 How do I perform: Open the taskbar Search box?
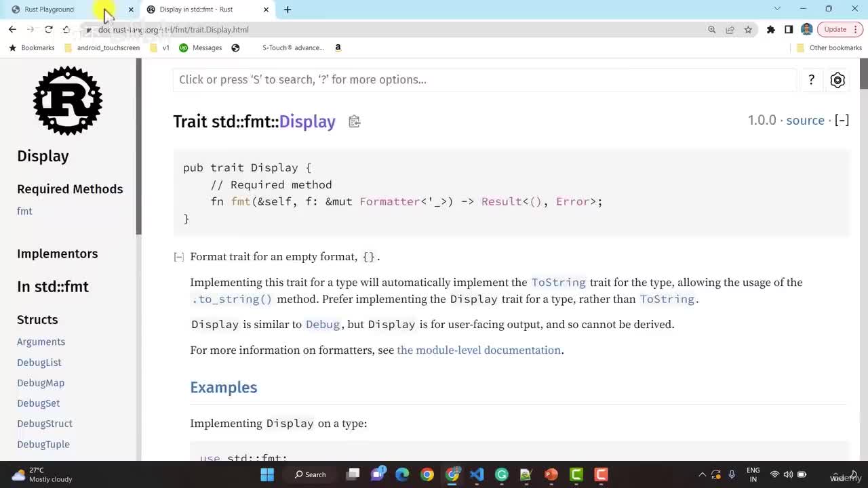[x=310, y=474]
